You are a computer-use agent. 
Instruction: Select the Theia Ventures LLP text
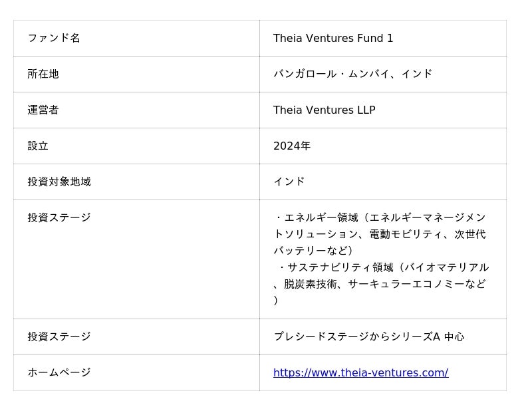324,110
